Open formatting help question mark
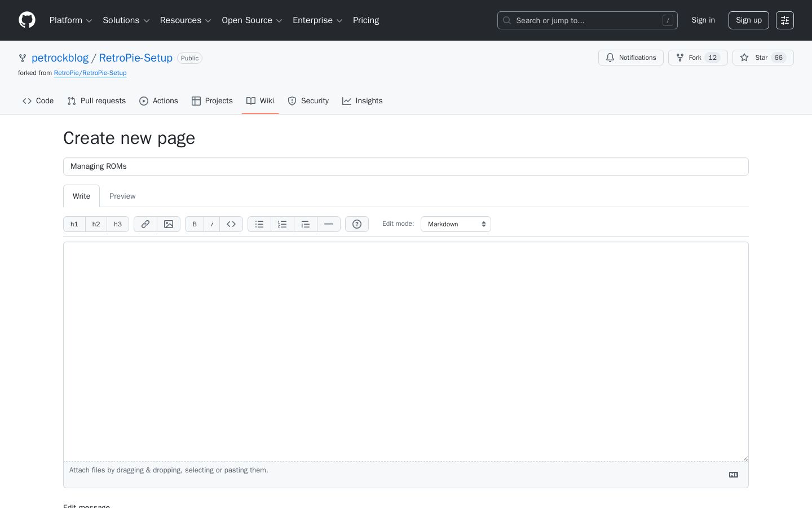The width and height of the screenshot is (812, 508). [357, 224]
